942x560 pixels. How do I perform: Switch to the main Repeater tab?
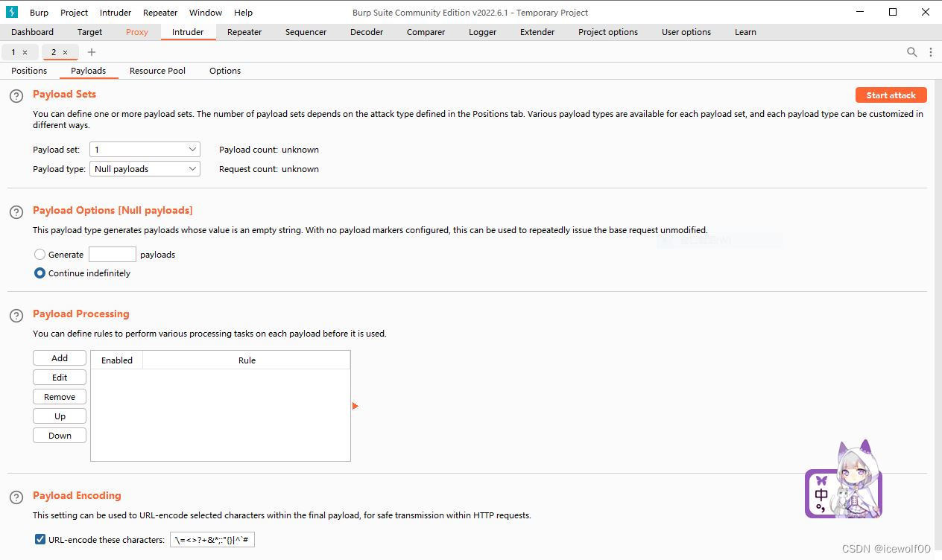pyautogui.click(x=244, y=32)
